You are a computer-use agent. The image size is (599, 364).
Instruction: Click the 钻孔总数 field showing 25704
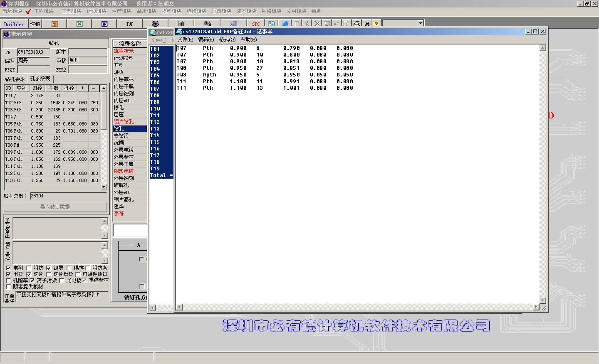pos(68,196)
